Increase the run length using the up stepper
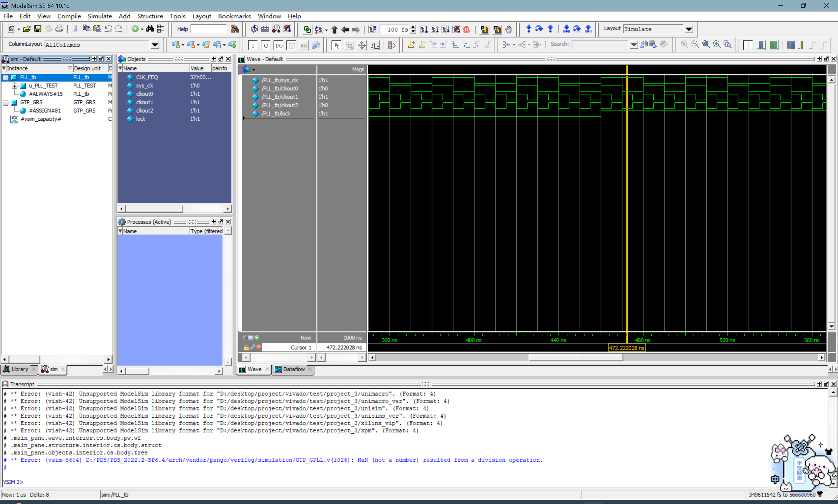 [412, 27]
